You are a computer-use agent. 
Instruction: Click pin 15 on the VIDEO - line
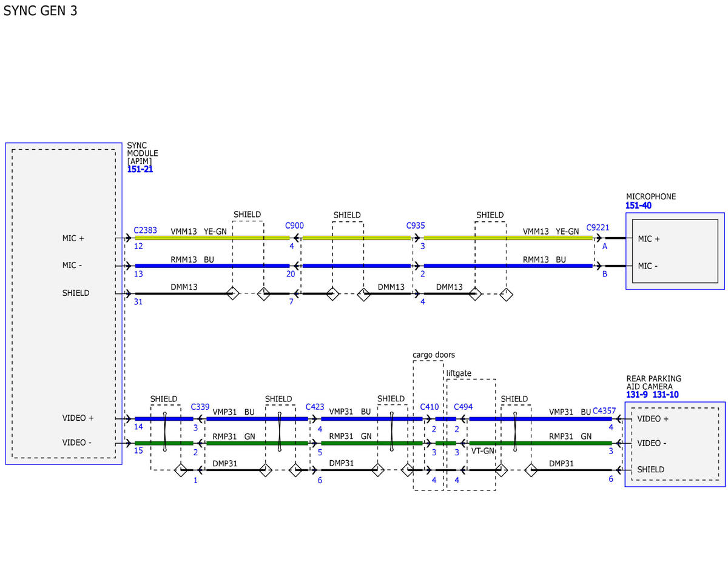[x=139, y=452]
